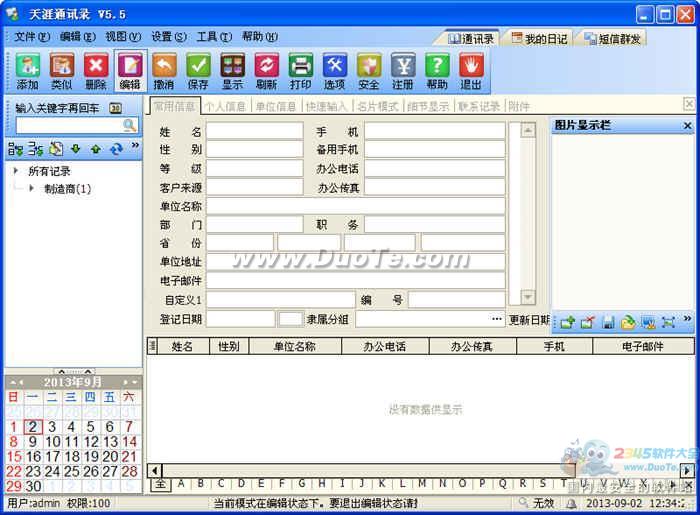Screen dimensions: 700x515
Task: Click the 退出 (Exit) hand icon
Action: 471,71
